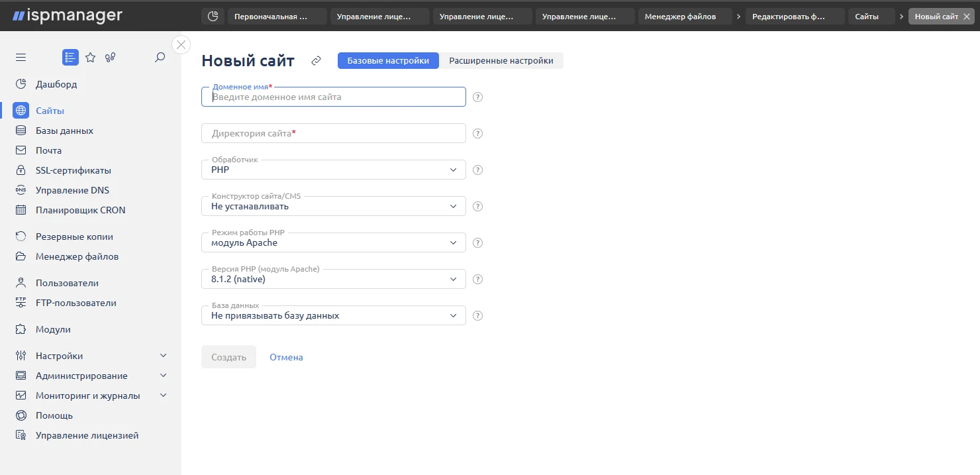
Task: Click the copy link icon beside Новый сайт
Action: click(316, 61)
